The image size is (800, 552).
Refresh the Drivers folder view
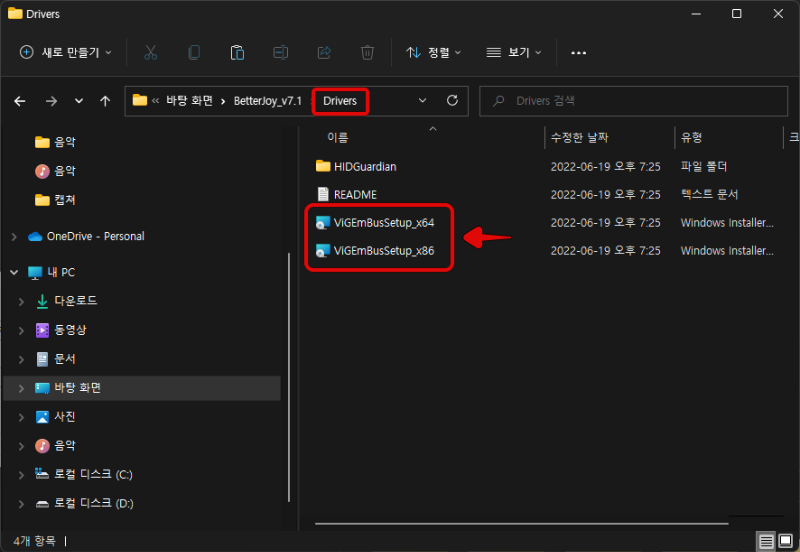click(452, 101)
